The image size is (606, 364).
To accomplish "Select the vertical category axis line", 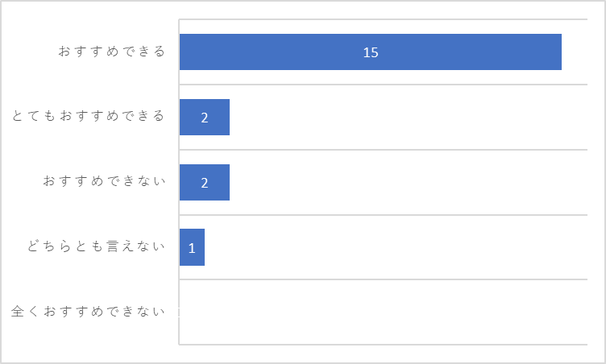I will pos(179,182).
